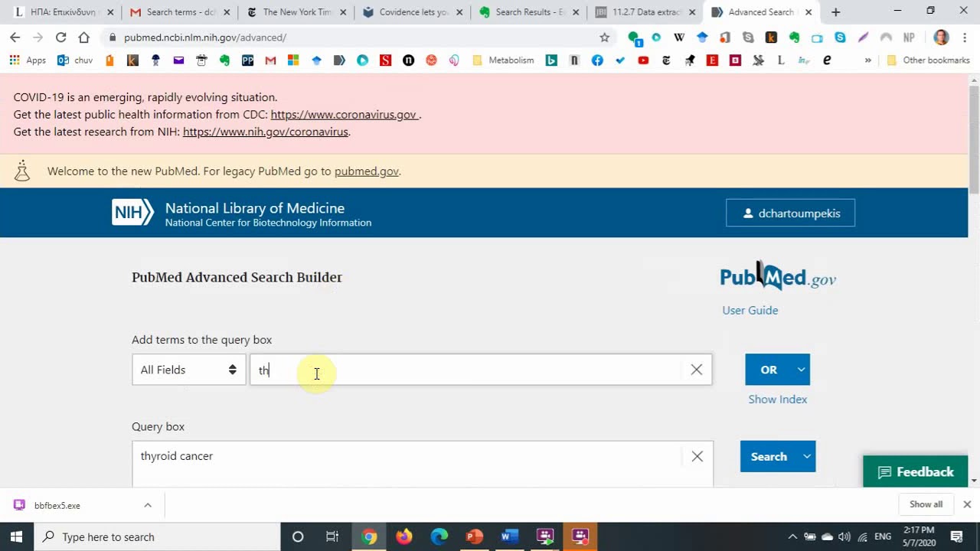Open the bbfbex5.exe downloaded file

(x=57, y=505)
